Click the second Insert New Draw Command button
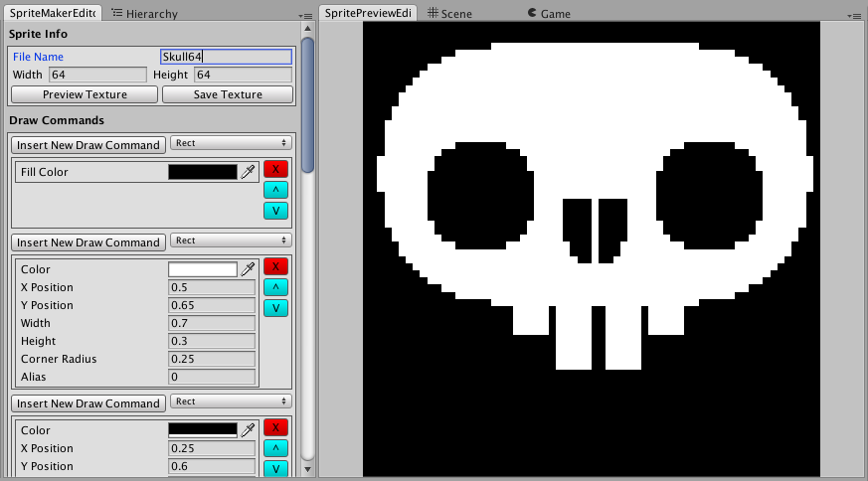This screenshot has width=868, height=481. click(x=88, y=242)
